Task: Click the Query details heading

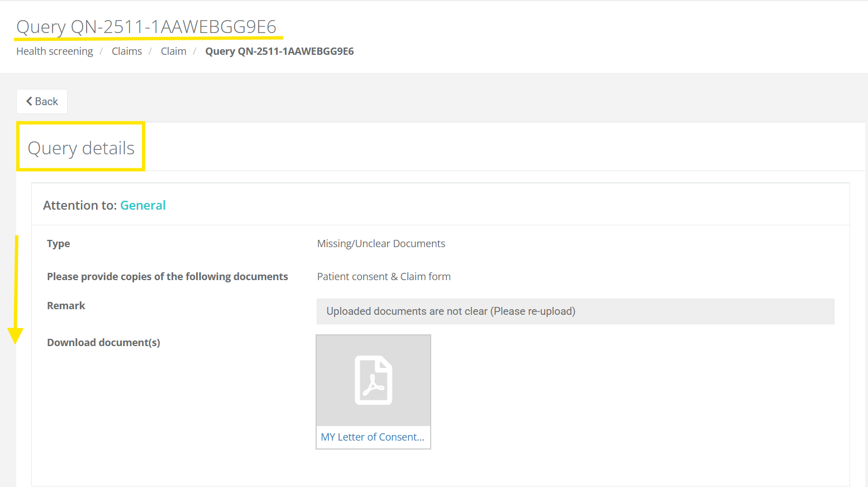Action: coord(81,148)
